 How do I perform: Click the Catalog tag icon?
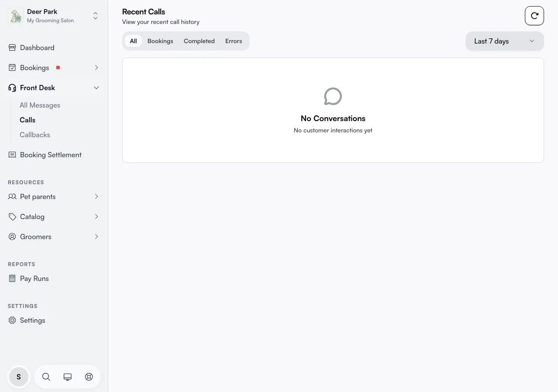click(x=12, y=216)
